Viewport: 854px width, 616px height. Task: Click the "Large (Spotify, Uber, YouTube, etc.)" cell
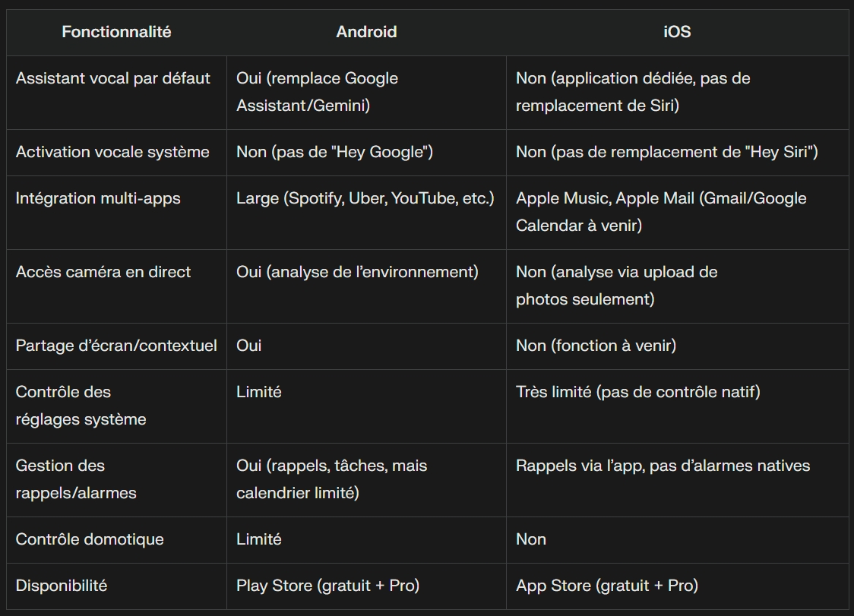365,198
